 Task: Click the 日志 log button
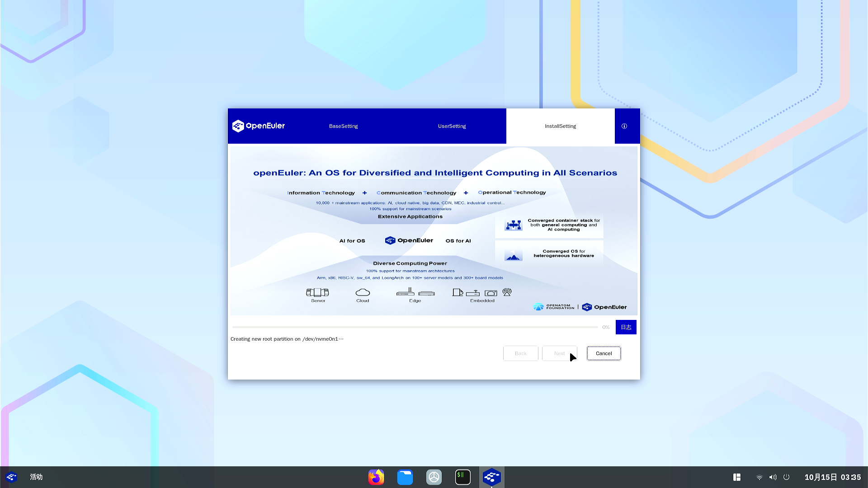[626, 327]
